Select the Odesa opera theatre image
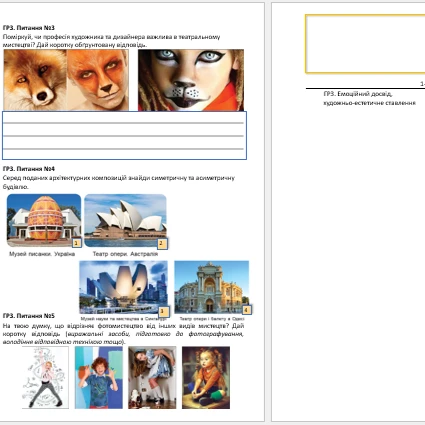425x425 pixels. 212,287
